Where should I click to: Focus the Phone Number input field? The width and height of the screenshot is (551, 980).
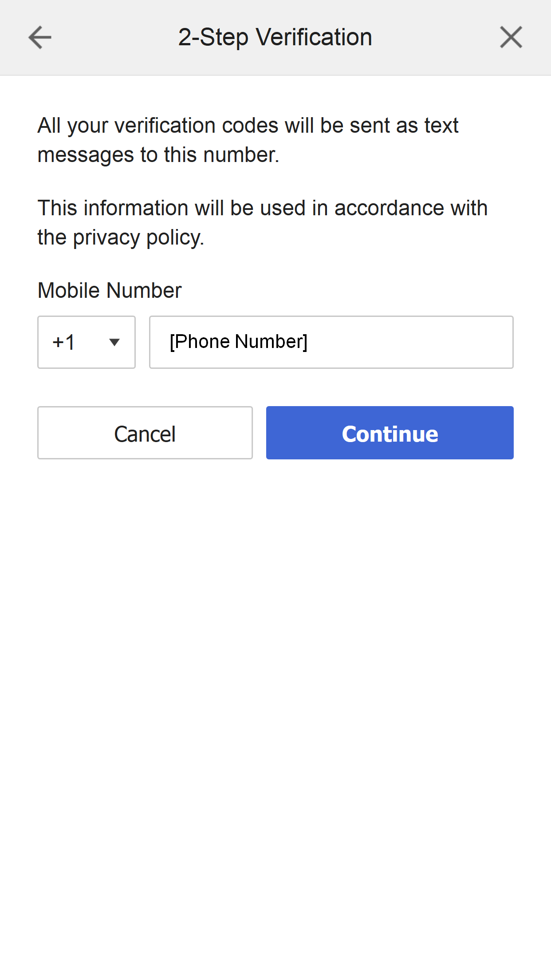point(331,342)
